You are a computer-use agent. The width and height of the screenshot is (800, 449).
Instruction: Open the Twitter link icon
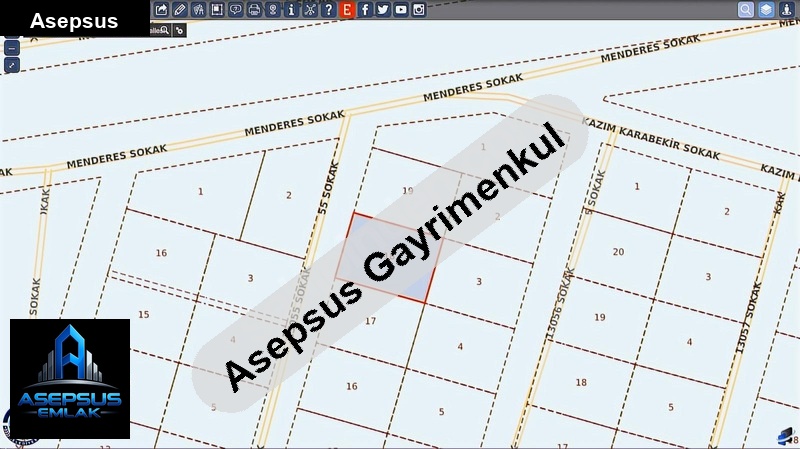pos(383,9)
